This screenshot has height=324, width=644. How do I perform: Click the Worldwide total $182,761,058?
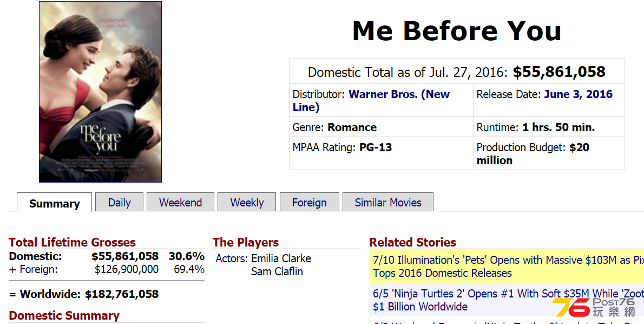click(x=122, y=294)
